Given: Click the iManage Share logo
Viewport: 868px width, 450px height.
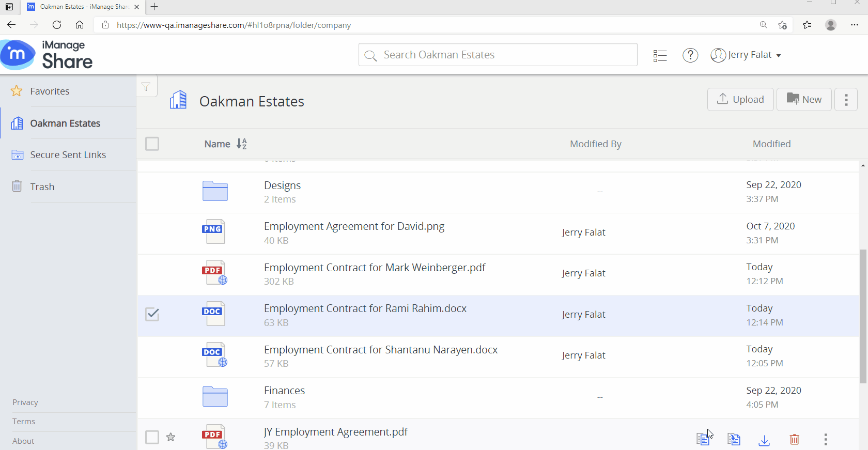Looking at the screenshot, I should [x=47, y=55].
